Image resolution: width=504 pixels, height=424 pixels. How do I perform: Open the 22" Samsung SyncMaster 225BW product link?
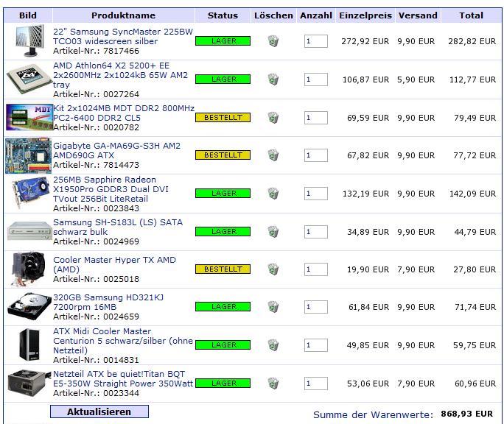point(123,36)
